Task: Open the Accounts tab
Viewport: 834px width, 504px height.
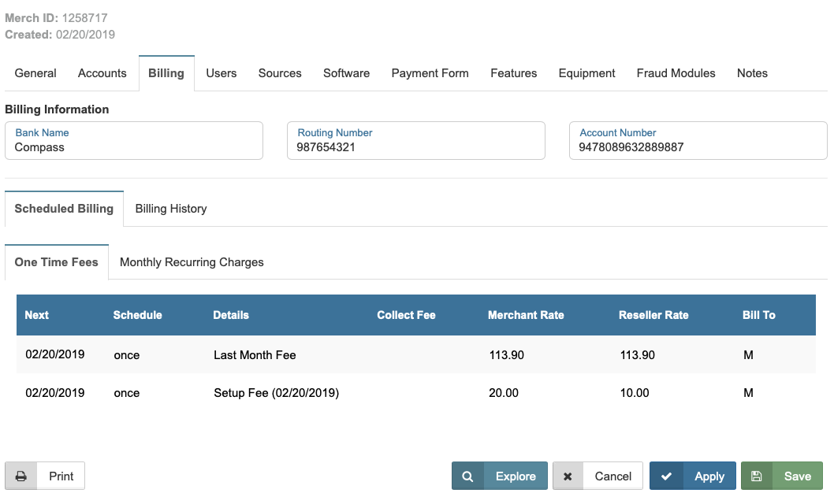Action: point(102,73)
